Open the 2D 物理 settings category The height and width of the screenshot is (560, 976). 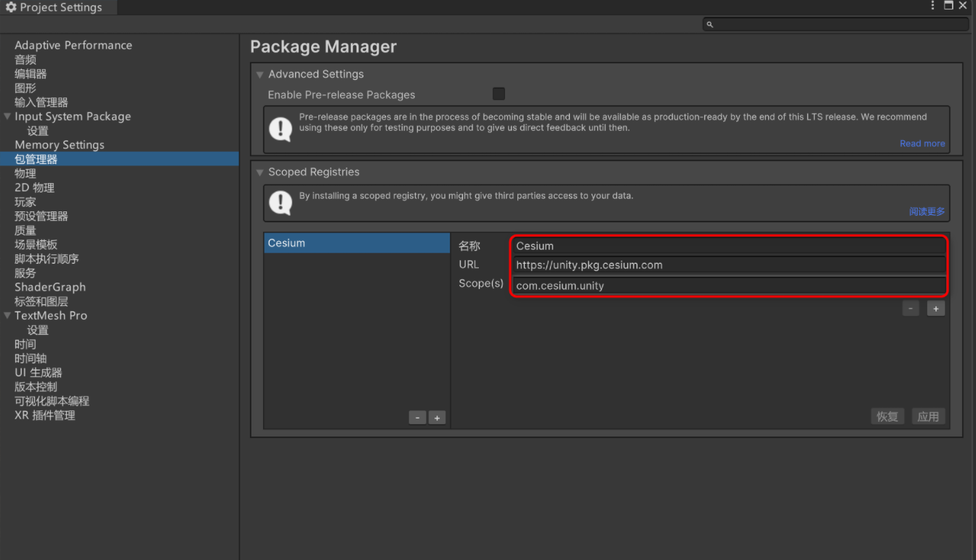pos(34,187)
